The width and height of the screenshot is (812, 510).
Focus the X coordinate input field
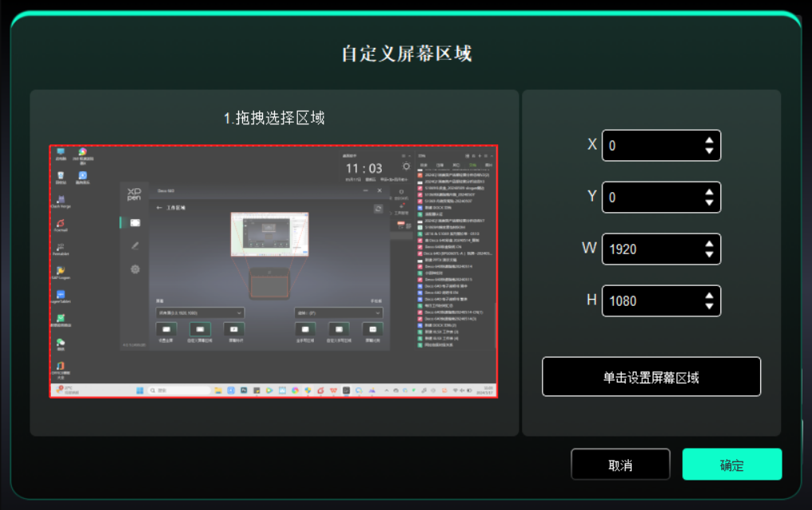(x=649, y=146)
